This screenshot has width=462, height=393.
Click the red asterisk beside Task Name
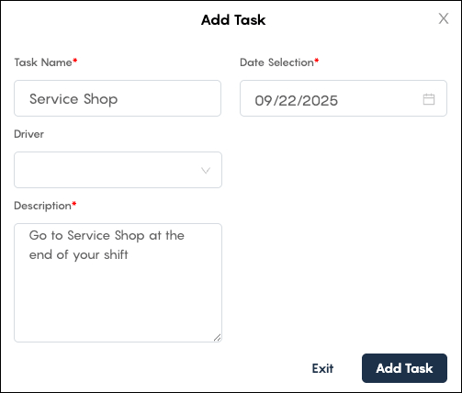click(75, 60)
